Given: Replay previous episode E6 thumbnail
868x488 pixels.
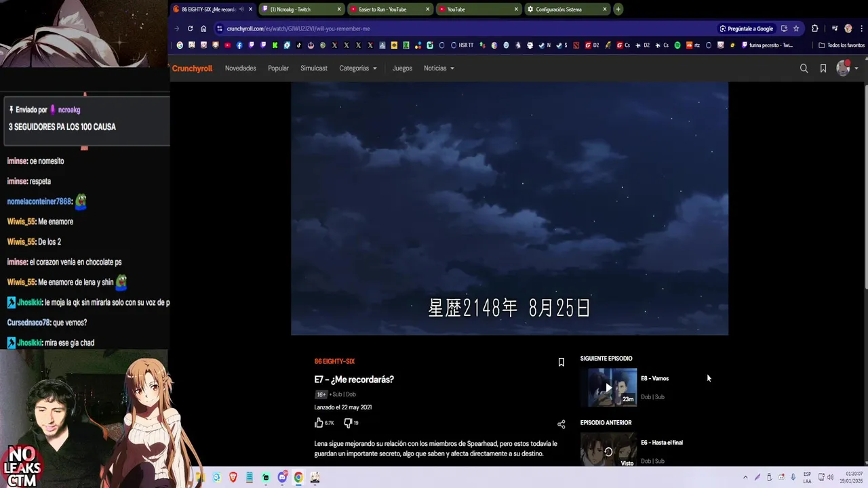Looking at the screenshot, I should pos(608,449).
